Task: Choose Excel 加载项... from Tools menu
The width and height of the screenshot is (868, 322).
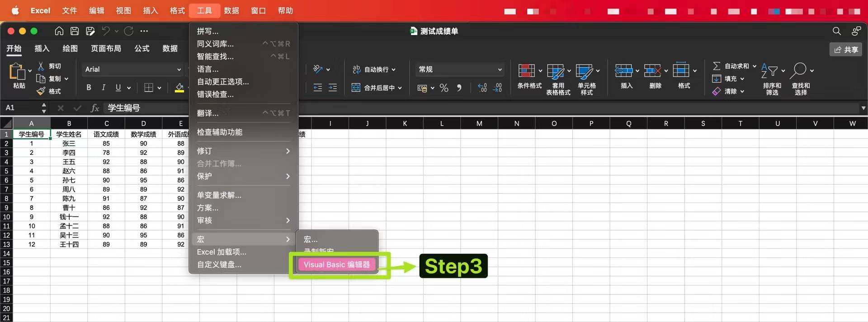Action: [243, 252]
